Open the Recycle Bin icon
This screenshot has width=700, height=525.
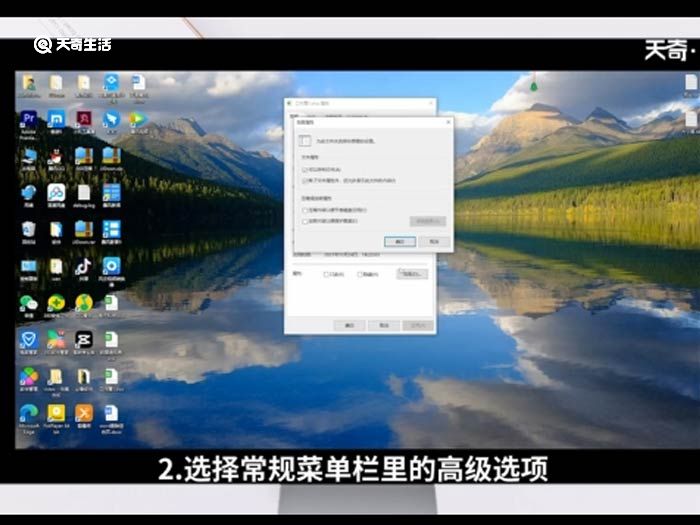(29, 230)
